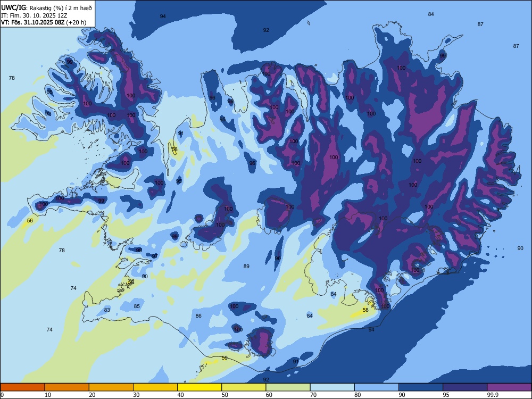This screenshot has width=532, height=399.
Task: Click the bright yellow 40–50 legend swatch
Action: pyautogui.click(x=199, y=387)
